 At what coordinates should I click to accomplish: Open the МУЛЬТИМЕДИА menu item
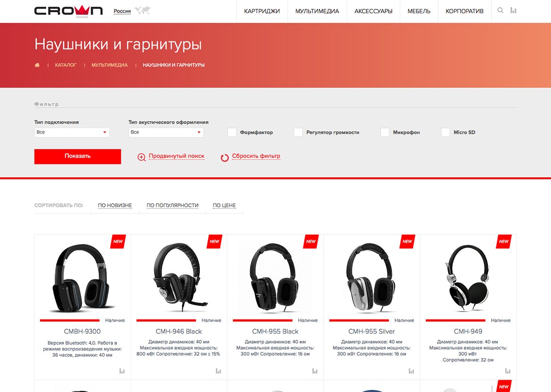[x=317, y=11]
